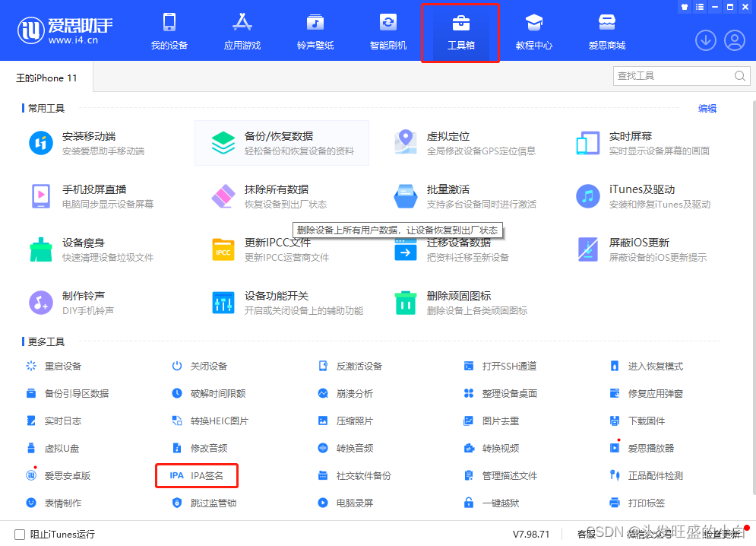Image resolution: width=756 pixels, height=546 pixels.
Task: Open 打印标签 tool
Action: (637, 503)
